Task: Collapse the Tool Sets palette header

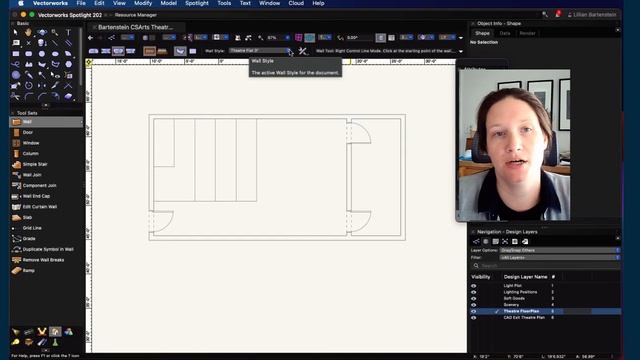Action: click(x=13, y=113)
